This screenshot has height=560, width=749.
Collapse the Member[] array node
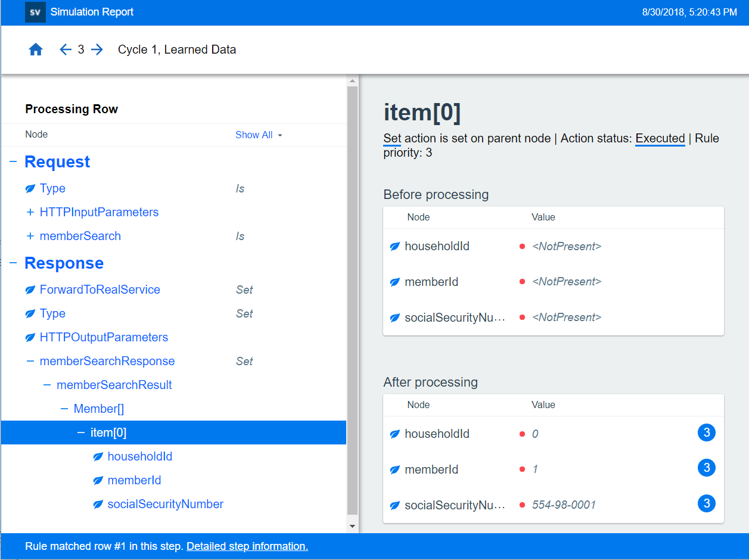pyautogui.click(x=64, y=409)
